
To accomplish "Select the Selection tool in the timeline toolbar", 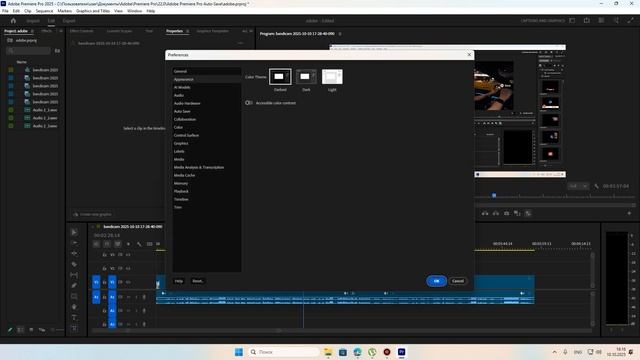I will pos(74,232).
